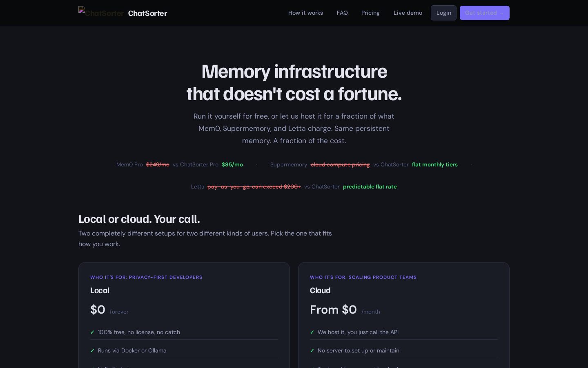Image resolution: width=588 pixels, height=368 pixels.
Task: Go to the FAQ nav link
Action: coord(342,13)
